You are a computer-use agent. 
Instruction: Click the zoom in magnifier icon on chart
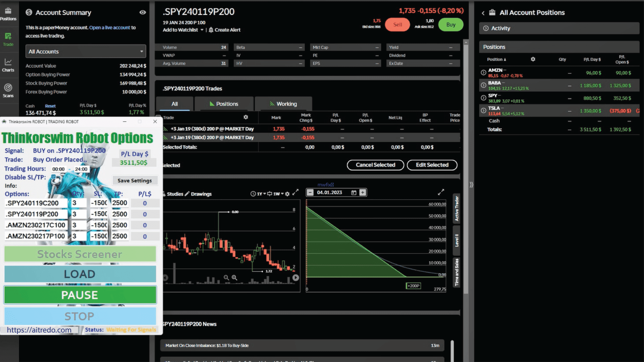click(234, 277)
